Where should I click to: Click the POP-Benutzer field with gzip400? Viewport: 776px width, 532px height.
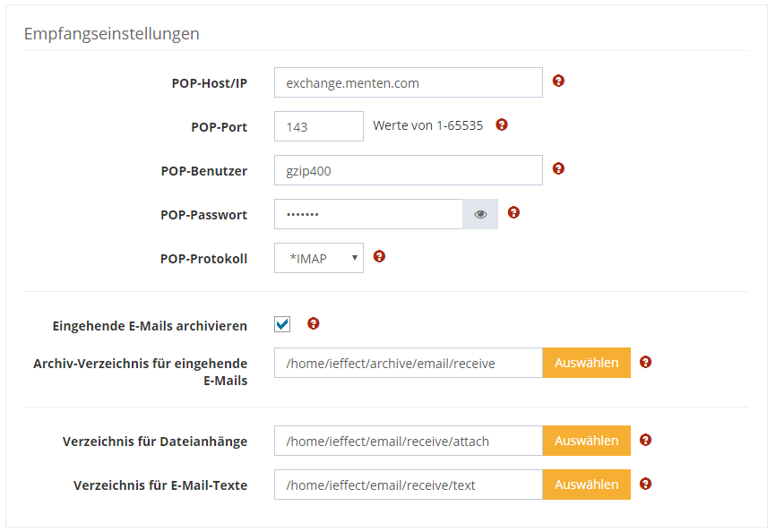click(408, 171)
